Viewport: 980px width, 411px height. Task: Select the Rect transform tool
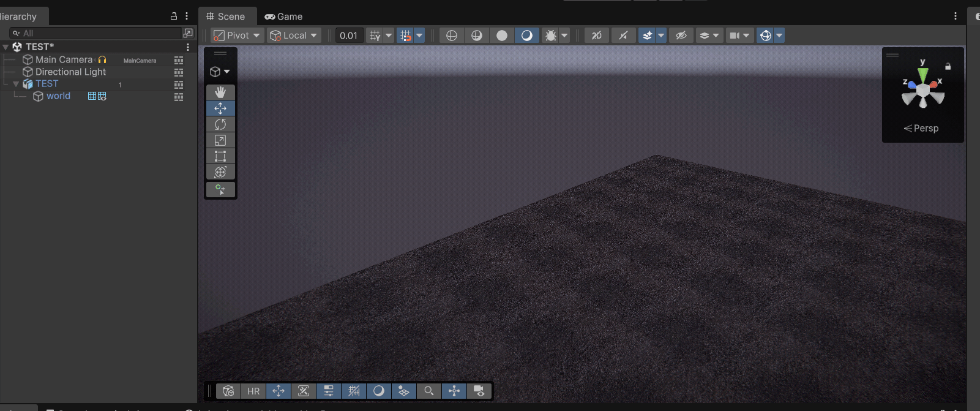220,156
